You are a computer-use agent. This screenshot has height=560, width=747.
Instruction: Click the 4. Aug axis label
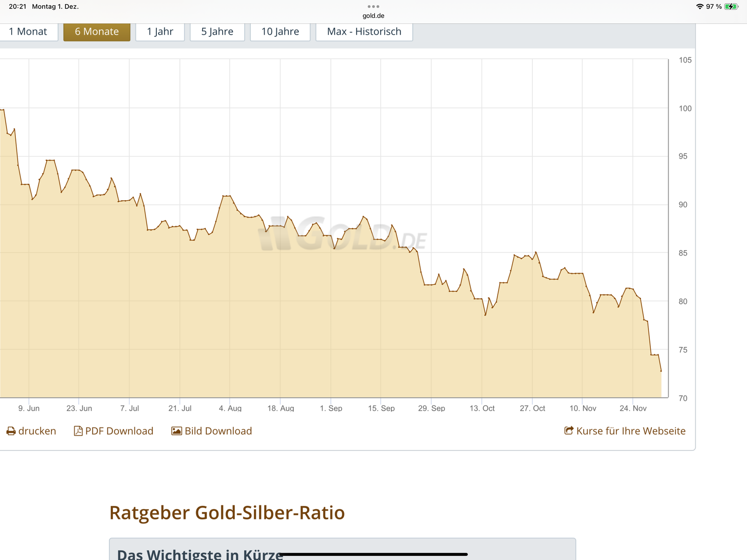point(230,408)
